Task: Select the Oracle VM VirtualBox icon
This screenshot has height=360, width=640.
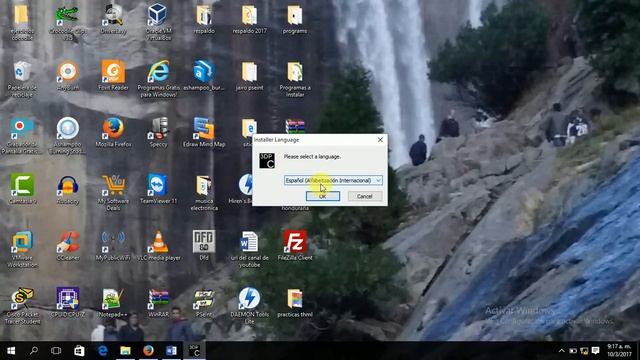Action: coord(158,22)
